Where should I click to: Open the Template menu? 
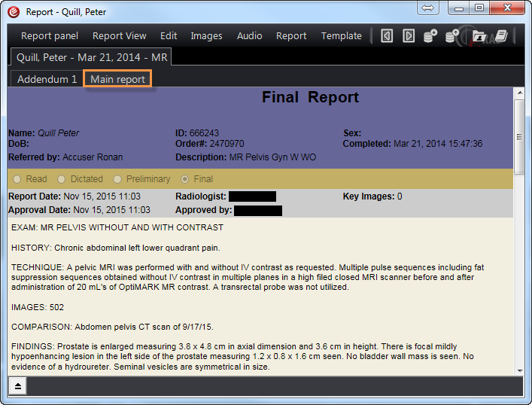pyautogui.click(x=341, y=35)
